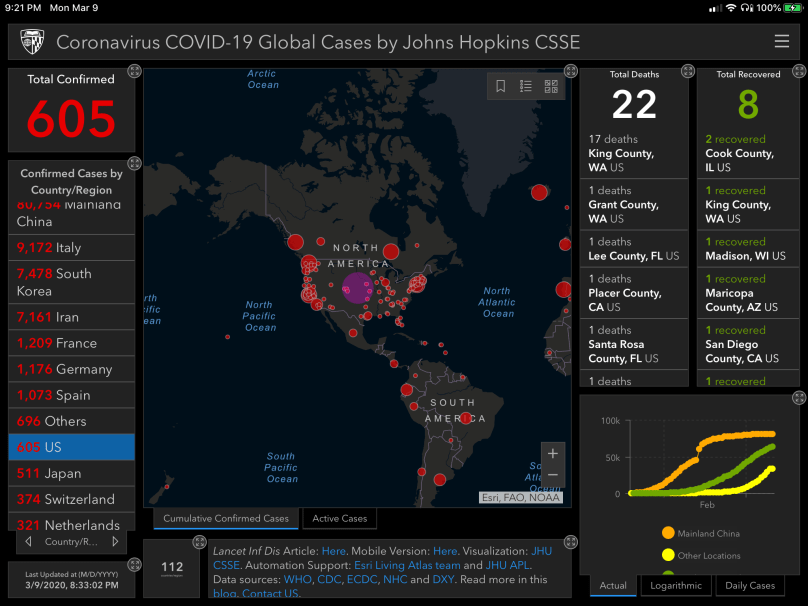This screenshot has height=606, width=808.
Task: Expand the Total Deaths panel
Action: (x=687, y=71)
